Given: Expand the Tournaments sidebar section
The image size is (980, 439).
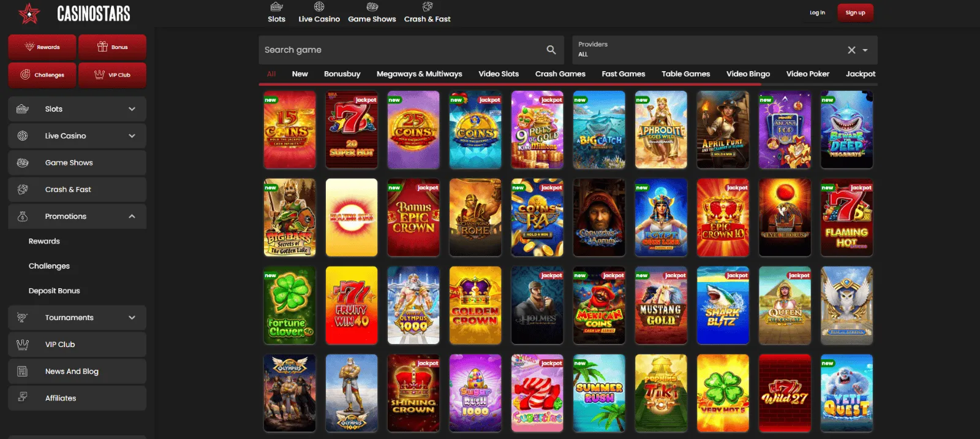Looking at the screenshot, I should click(x=132, y=318).
